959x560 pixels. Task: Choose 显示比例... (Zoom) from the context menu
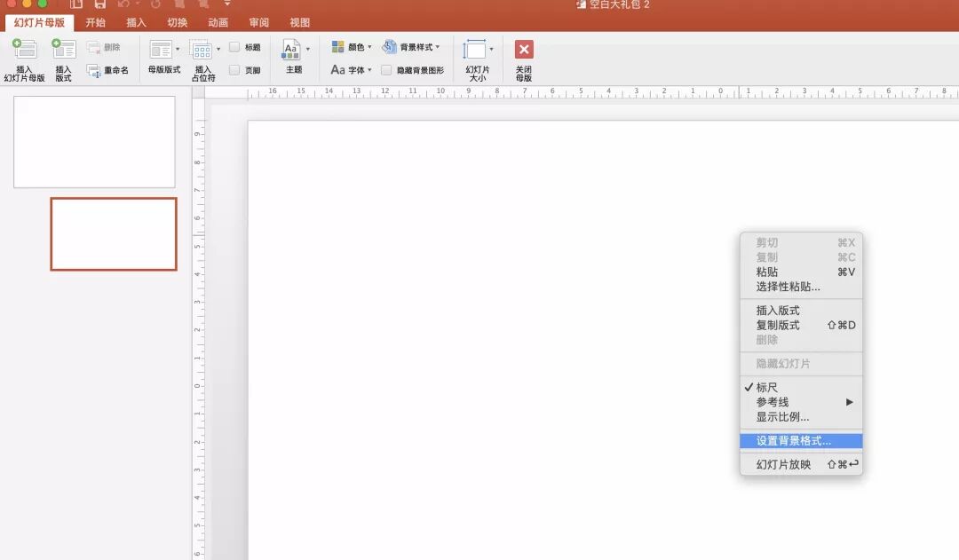click(801, 417)
